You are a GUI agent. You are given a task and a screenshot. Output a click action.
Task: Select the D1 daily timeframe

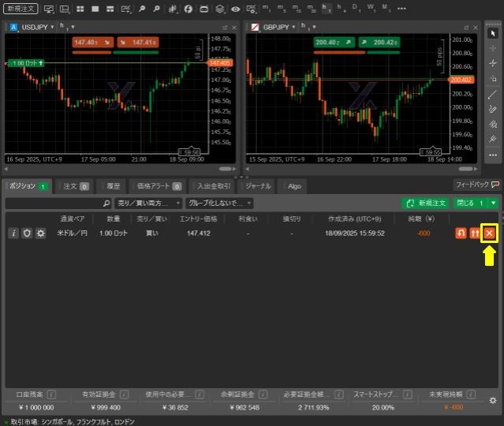[357, 8]
